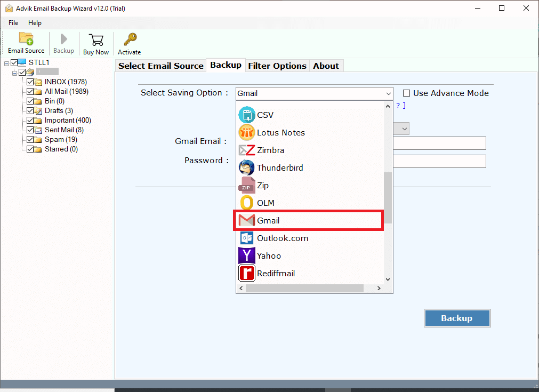This screenshot has height=392, width=539.
Task: Select Zip icon in list
Action: 246,186
